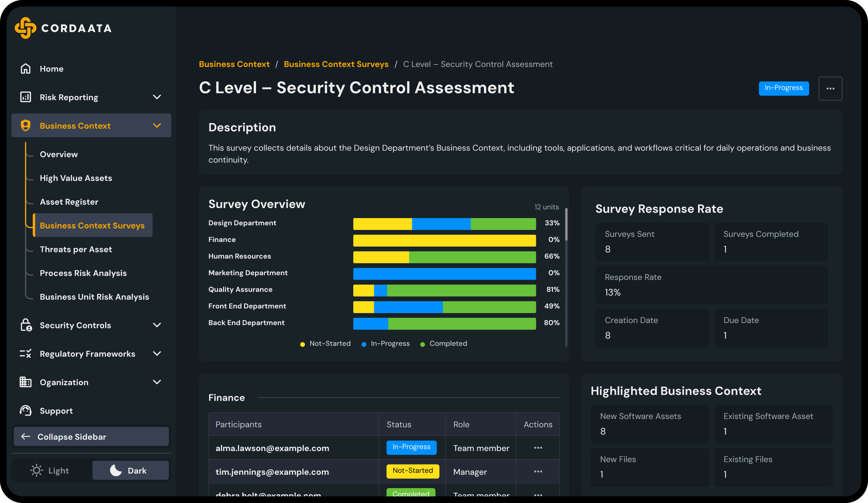Open the Support headset icon

pyautogui.click(x=25, y=410)
